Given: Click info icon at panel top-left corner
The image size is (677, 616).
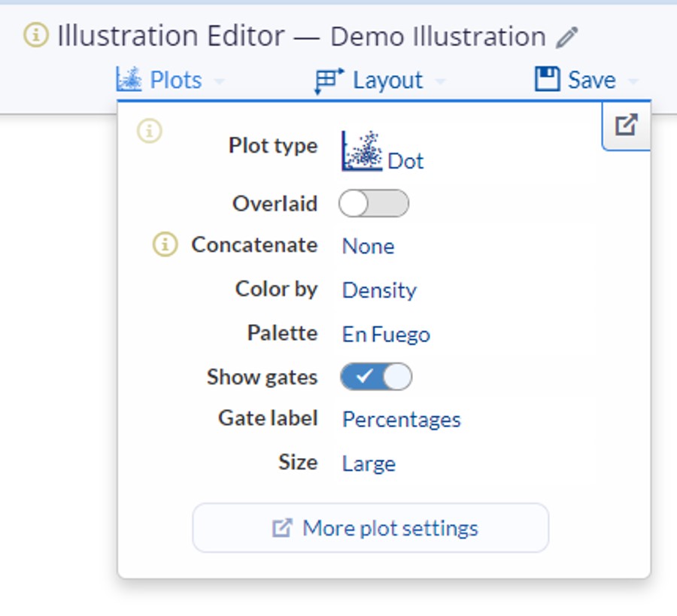Looking at the screenshot, I should tap(149, 131).
